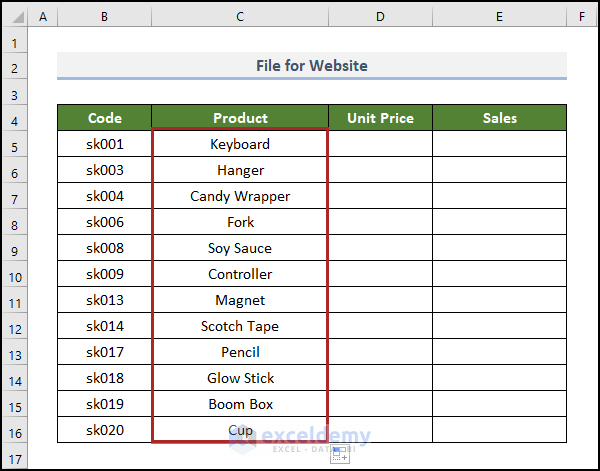Select the Scotch Tape cell

click(240, 326)
